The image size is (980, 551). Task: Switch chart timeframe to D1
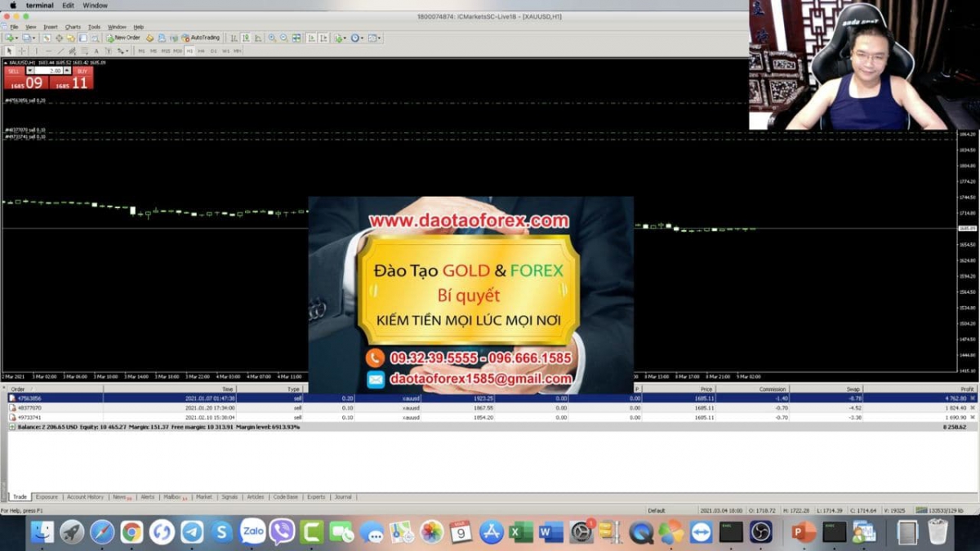pos(213,51)
